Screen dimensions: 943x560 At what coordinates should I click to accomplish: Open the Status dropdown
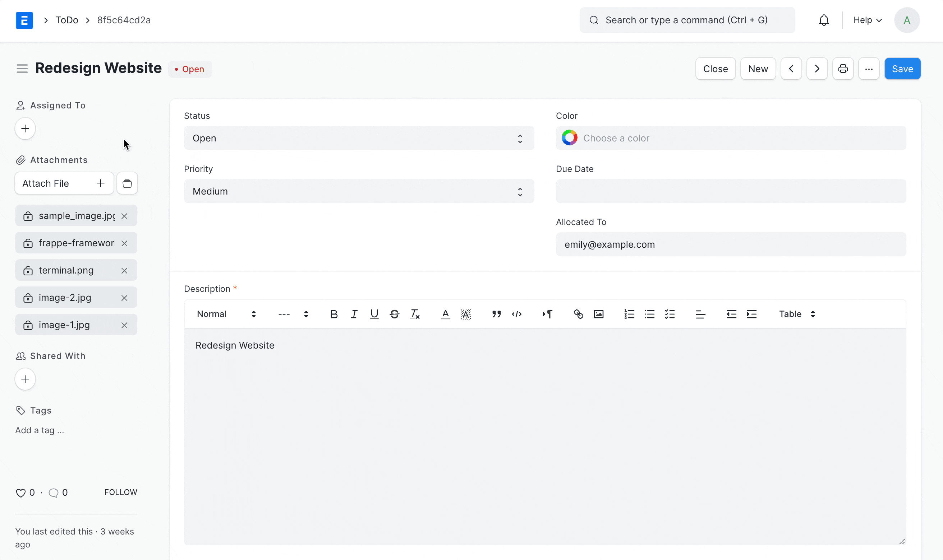click(x=359, y=138)
